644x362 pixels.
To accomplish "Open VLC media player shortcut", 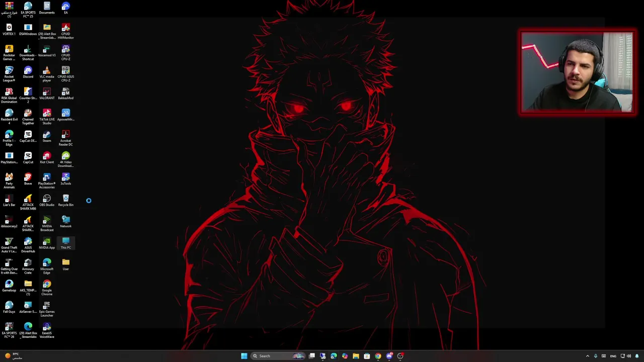I will click(x=47, y=74).
